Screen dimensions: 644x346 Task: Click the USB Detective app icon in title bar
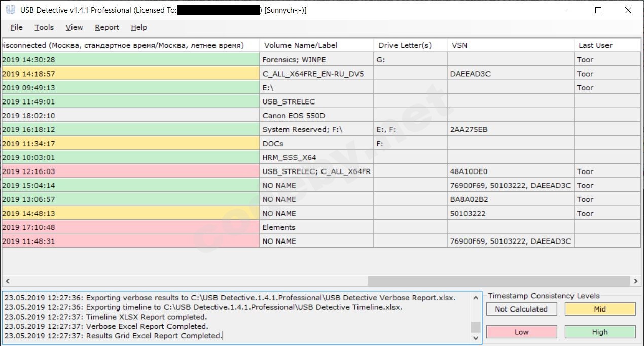(10, 10)
